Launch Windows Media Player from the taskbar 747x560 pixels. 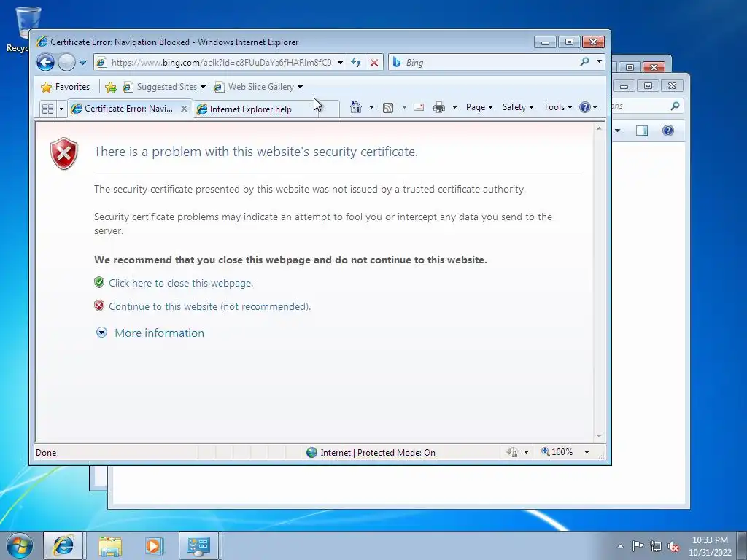154,545
